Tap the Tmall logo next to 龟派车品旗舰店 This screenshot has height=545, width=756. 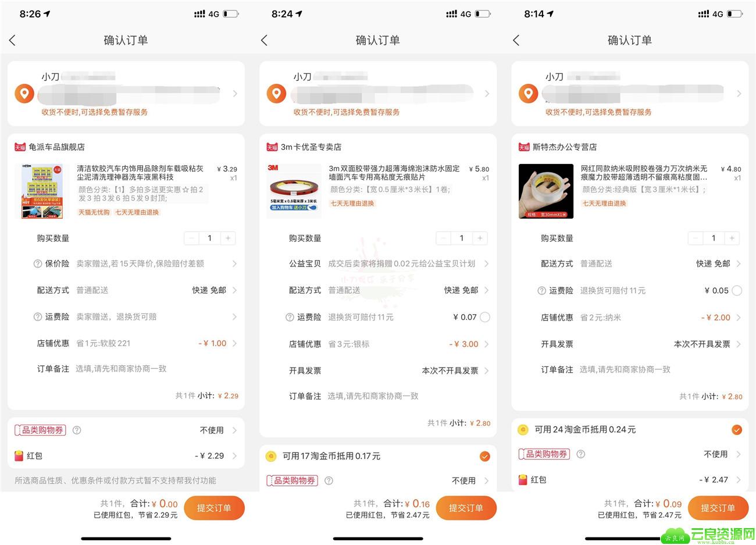coord(20,147)
